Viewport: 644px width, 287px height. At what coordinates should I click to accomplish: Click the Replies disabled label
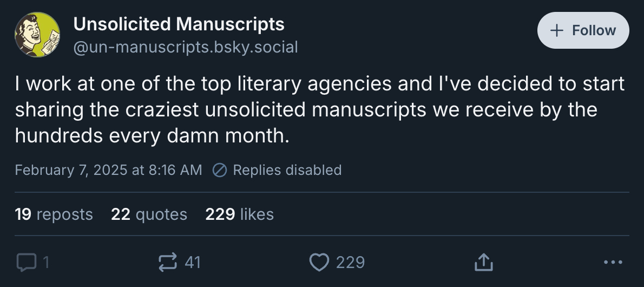tap(287, 170)
